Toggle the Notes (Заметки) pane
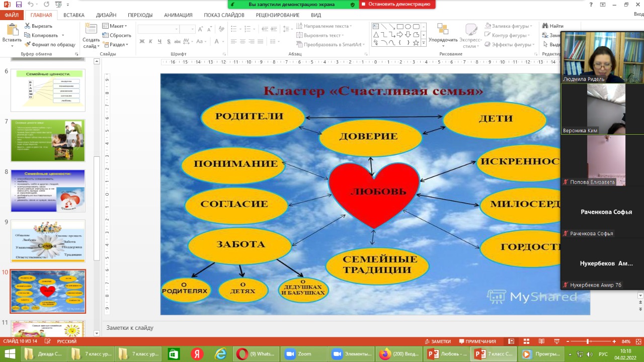 [x=438, y=341]
